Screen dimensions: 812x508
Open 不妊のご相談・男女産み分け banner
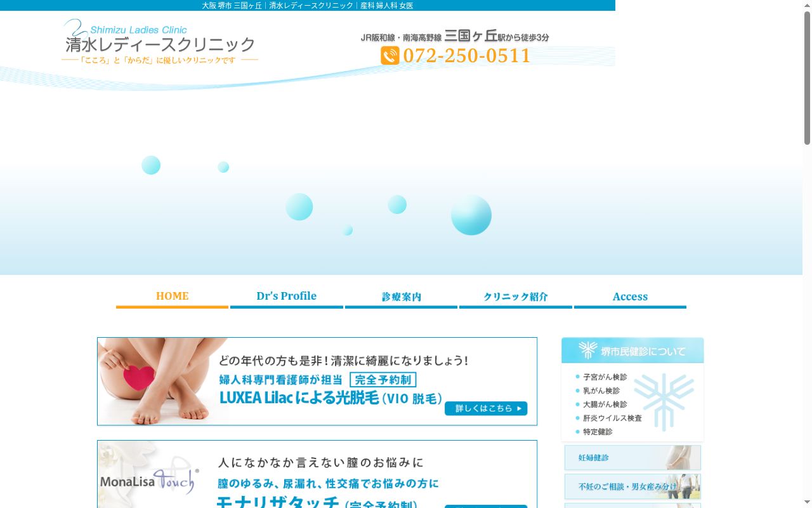pyautogui.click(x=632, y=486)
